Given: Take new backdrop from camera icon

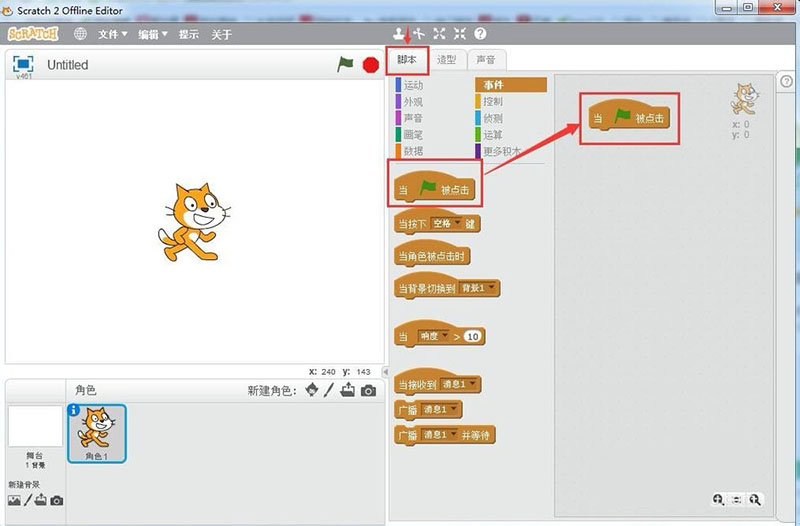Looking at the screenshot, I should (57, 500).
